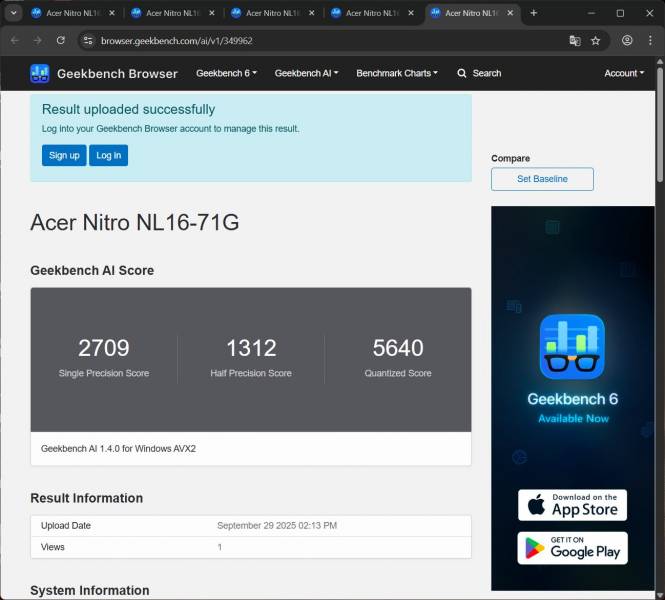Close the active Acer Nitro tab
This screenshot has height=600, width=665.
510,13
